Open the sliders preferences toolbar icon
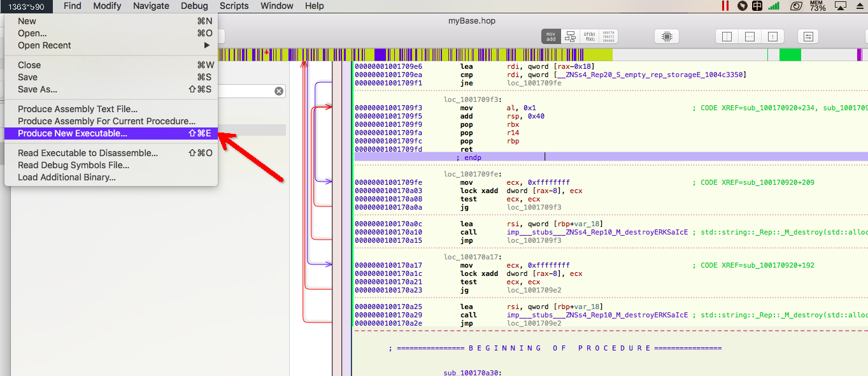 [x=808, y=36]
